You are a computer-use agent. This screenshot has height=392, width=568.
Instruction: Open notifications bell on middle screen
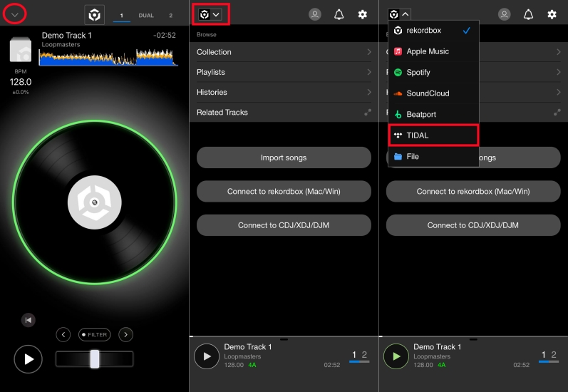[x=339, y=14]
